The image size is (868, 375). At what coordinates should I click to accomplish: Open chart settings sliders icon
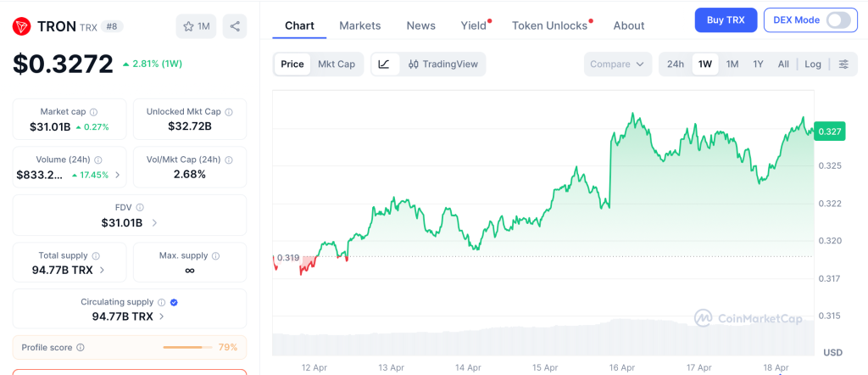[843, 64]
